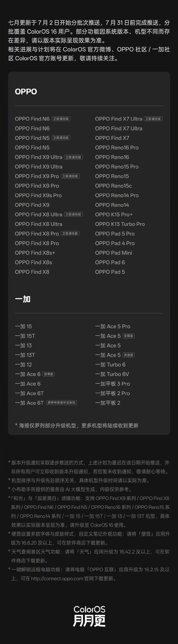Click OPPO Pad Mini entry

114,253
